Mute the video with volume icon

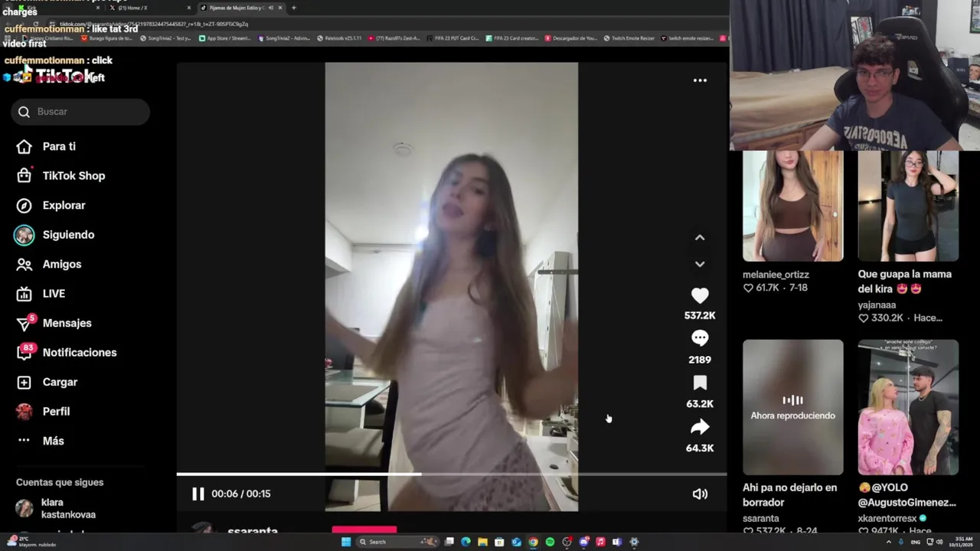click(700, 494)
